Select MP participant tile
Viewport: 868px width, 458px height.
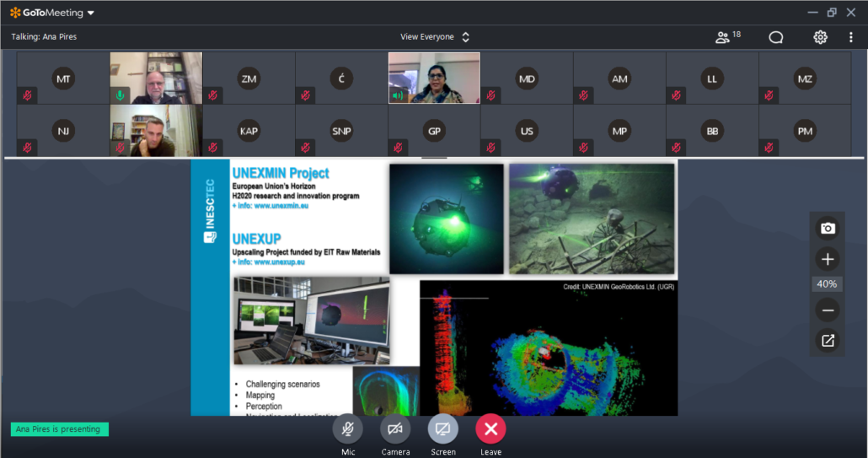tap(619, 131)
